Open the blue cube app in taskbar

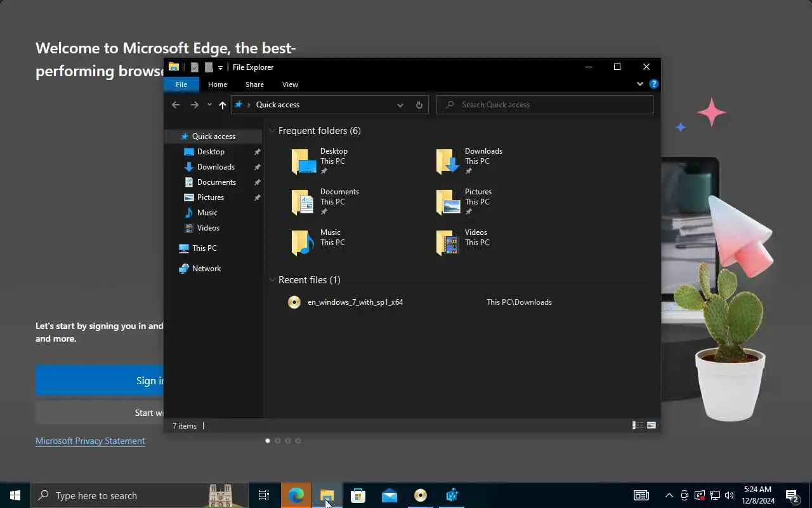click(x=452, y=495)
